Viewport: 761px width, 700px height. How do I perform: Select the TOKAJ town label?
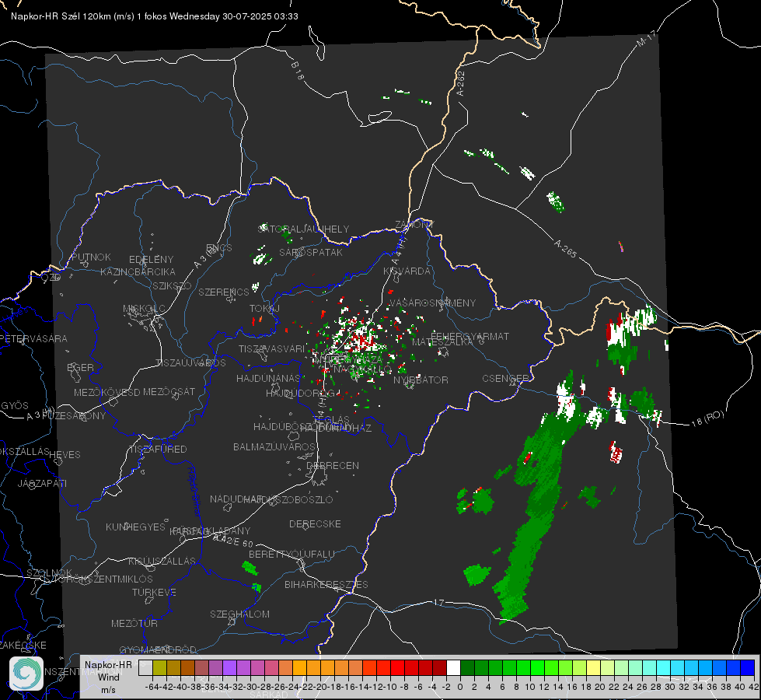coord(264,309)
